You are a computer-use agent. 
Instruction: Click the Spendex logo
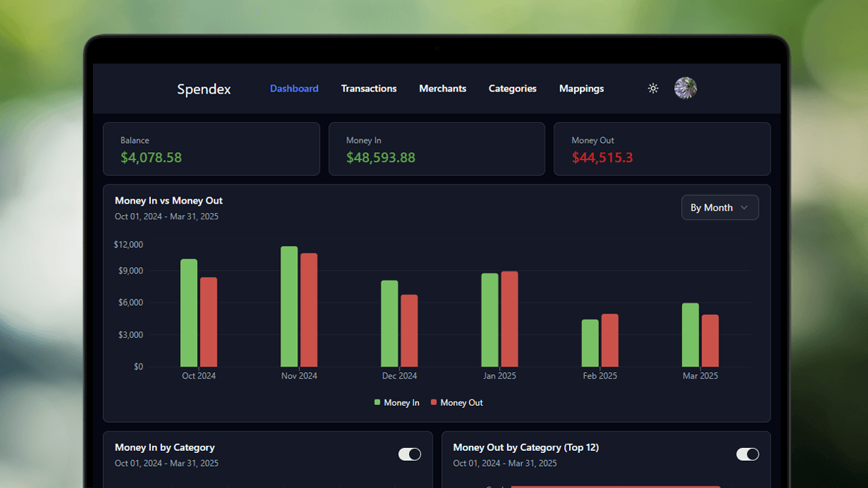pos(204,89)
